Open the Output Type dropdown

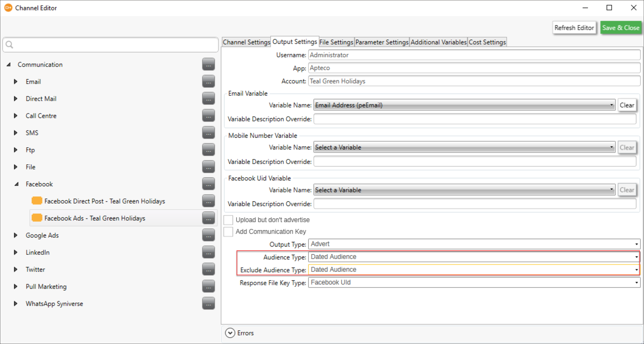click(x=474, y=244)
